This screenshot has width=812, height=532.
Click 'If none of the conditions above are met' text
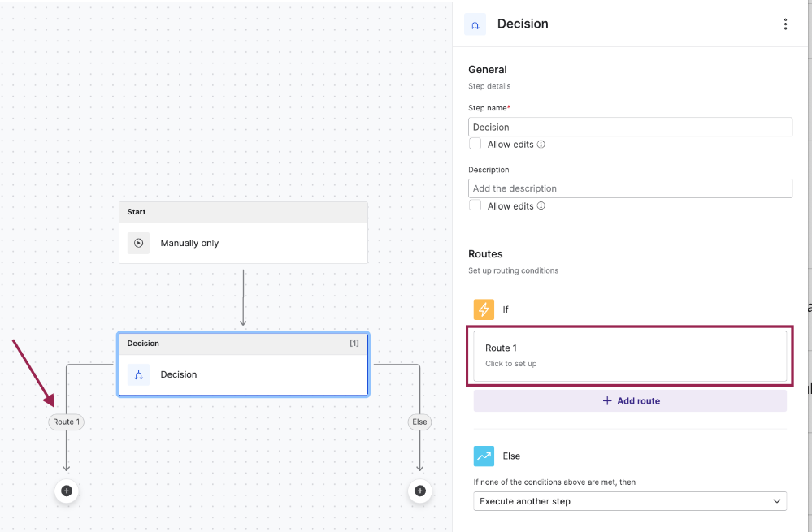pos(554,482)
